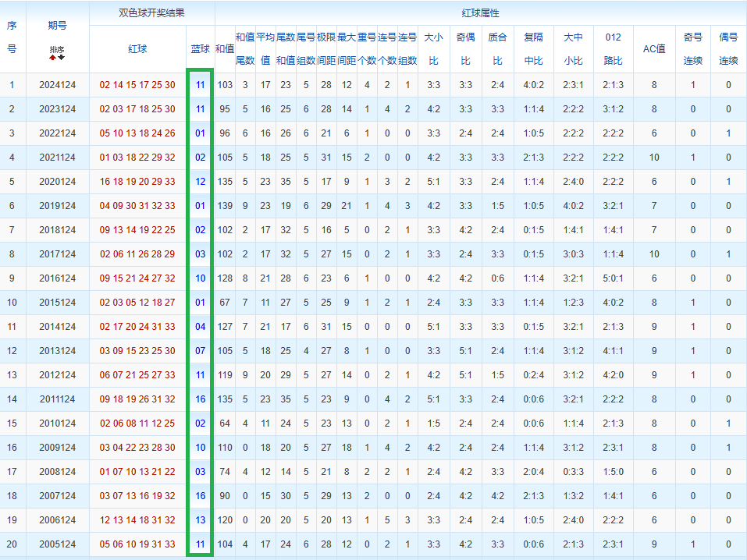Image resolution: width=747 pixels, height=560 pixels.
Task: Click the 奇偶比 column header
Action: [x=465, y=49]
